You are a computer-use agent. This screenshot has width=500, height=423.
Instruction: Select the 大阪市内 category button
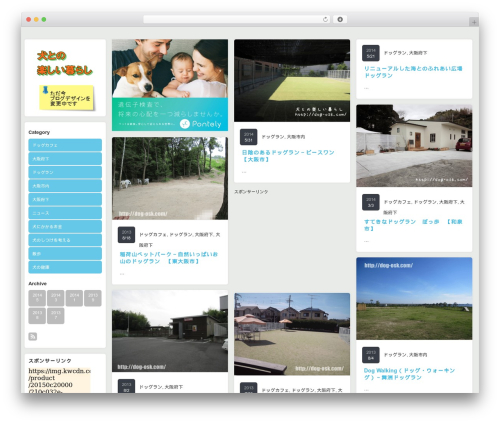tap(65, 186)
